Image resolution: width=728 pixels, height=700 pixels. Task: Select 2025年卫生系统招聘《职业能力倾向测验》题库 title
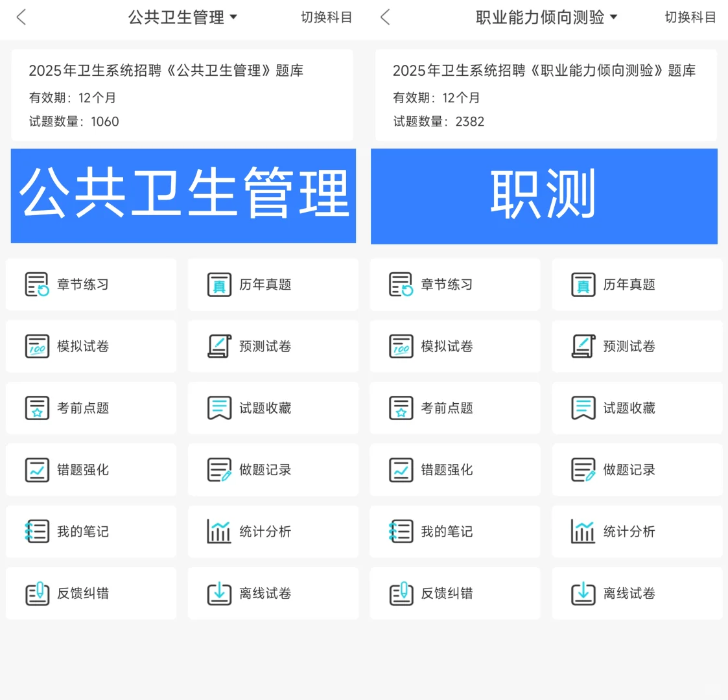click(x=544, y=71)
